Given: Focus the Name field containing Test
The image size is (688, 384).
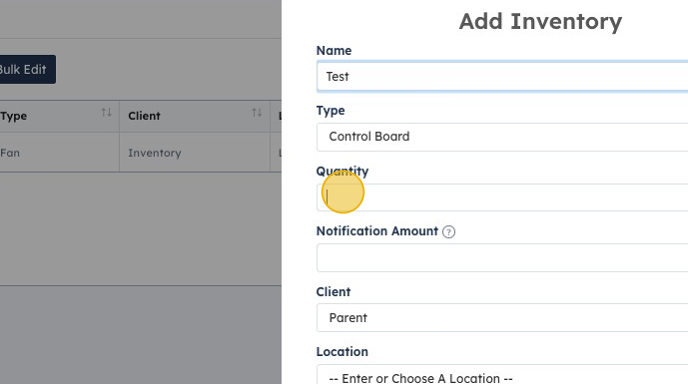Looking at the screenshot, I should pyautogui.click(x=502, y=76).
